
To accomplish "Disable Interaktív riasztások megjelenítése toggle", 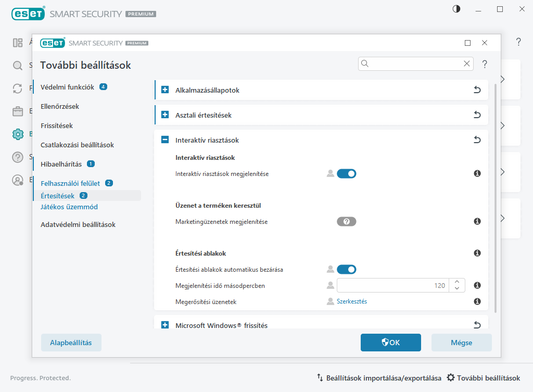I will [x=346, y=173].
